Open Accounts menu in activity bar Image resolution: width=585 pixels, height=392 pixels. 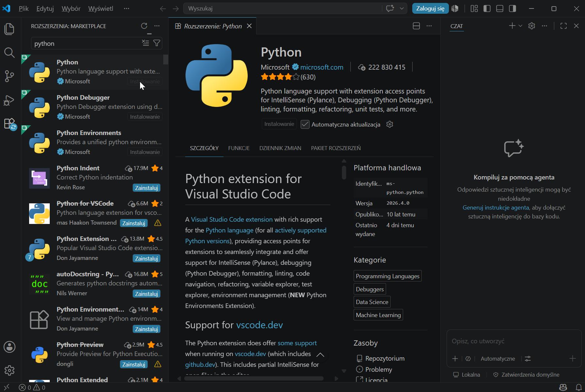[9, 347]
